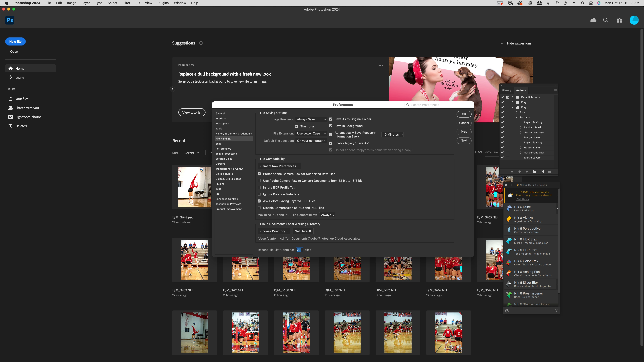Uncheck Ask Before Saving Layered TIFF Files
Image resolution: width=644 pixels, height=362 pixels.
point(259,201)
